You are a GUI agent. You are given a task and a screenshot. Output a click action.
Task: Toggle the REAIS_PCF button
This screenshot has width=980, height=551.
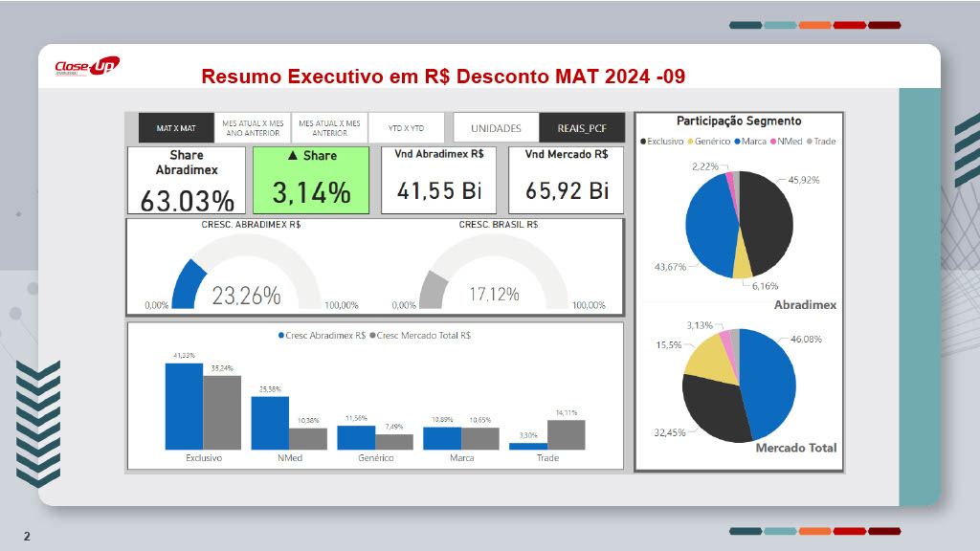(581, 128)
